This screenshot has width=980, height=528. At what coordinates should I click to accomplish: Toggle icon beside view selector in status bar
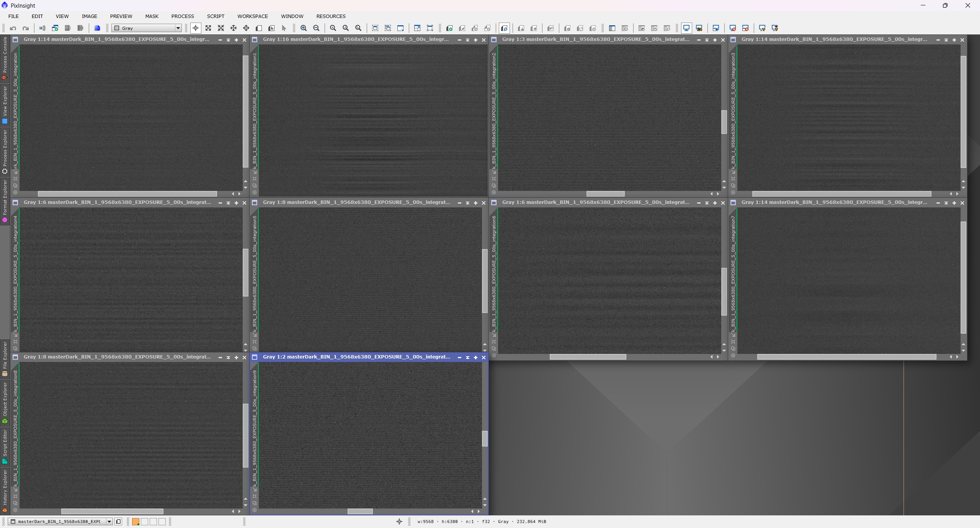[x=119, y=521]
